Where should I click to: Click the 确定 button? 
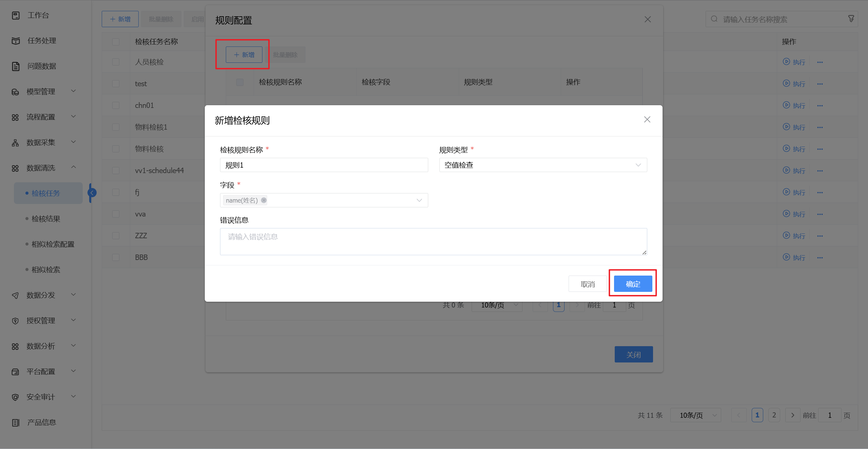(633, 284)
